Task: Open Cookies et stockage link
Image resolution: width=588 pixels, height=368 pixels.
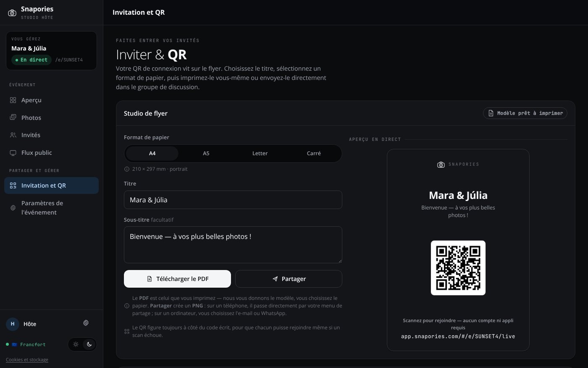Action: pos(27,360)
